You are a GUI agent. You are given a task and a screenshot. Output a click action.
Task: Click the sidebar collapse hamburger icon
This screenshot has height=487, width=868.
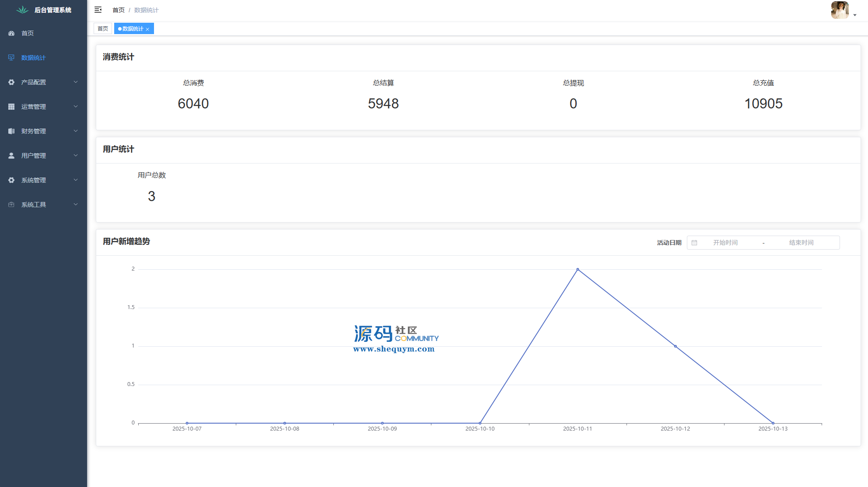click(x=98, y=10)
